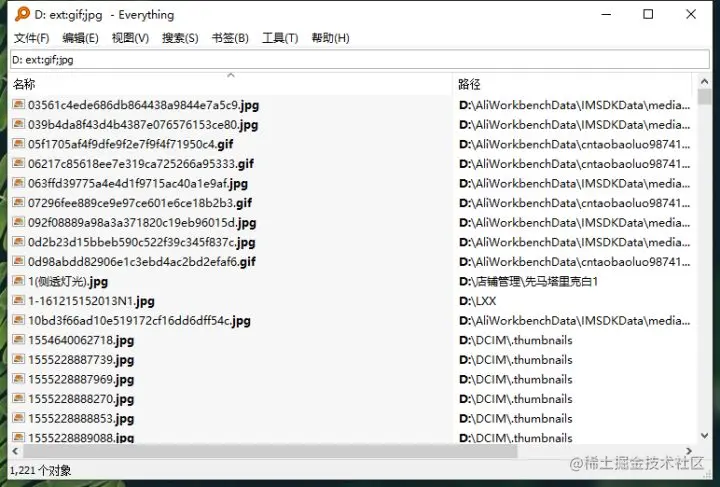720x487 pixels.
Task: Click the vertical scrollbar thumb
Action: tap(704, 97)
